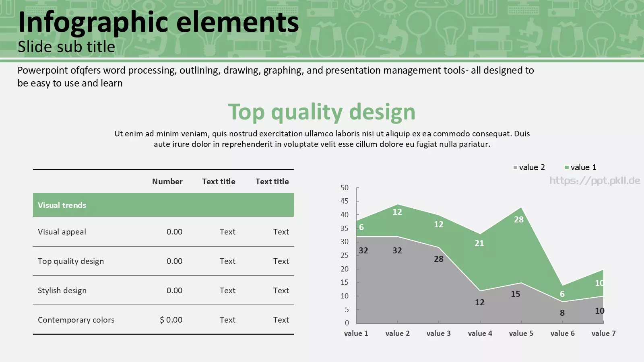Select the Stylish design row label

click(x=62, y=291)
